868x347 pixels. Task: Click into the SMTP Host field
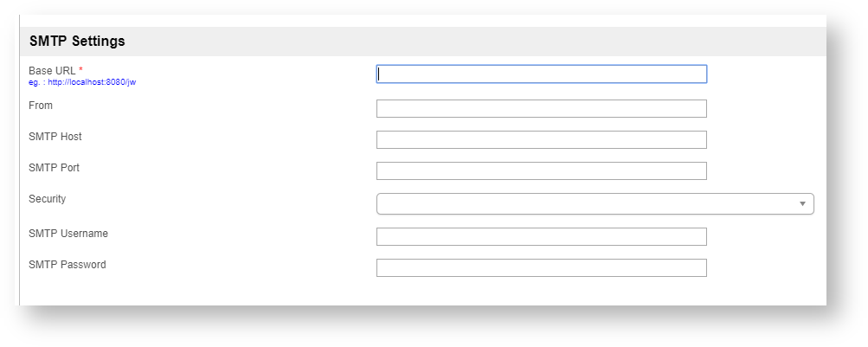click(x=541, y=140)
